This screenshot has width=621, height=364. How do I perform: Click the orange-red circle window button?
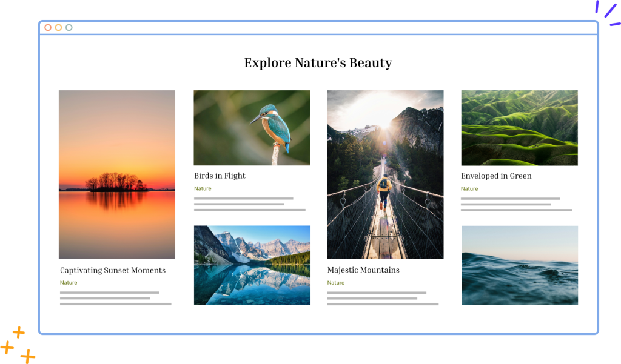click(48, 28)
